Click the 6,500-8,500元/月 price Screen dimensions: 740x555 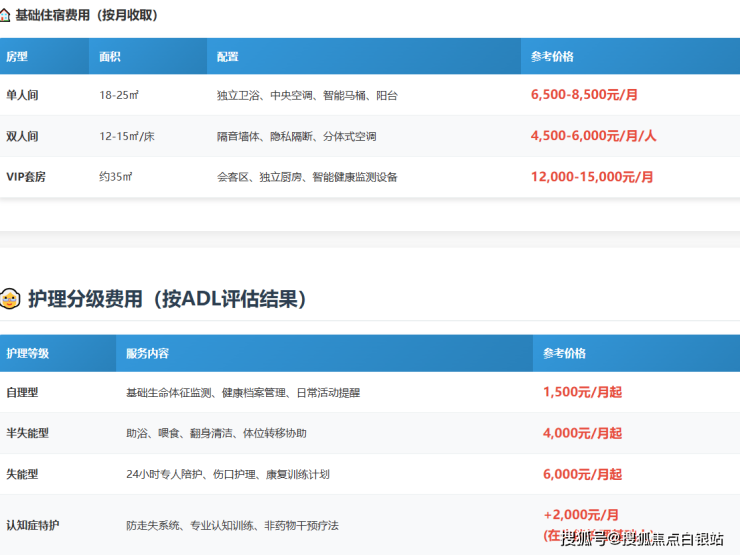point(584,95)
